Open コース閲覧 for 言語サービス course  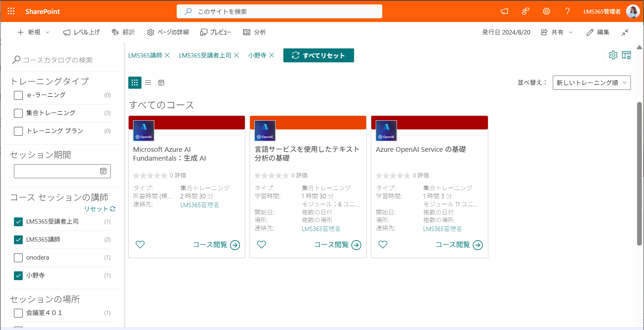click(338, 245)
